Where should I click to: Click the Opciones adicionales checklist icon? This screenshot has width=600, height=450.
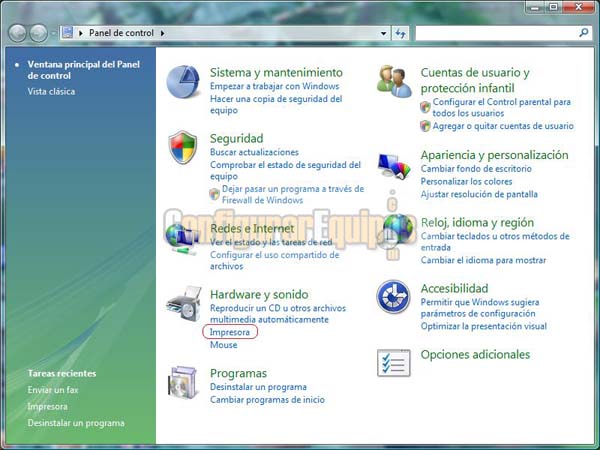coord(394,363)
